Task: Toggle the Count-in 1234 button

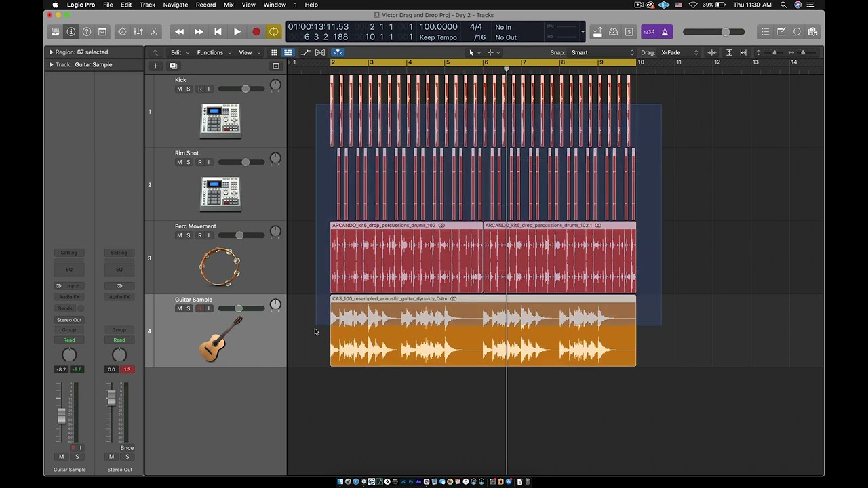Action: 649,32
